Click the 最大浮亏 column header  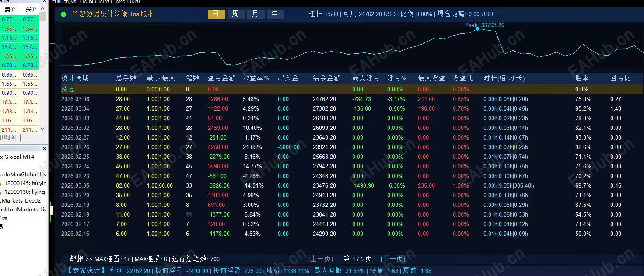(366, 78)
